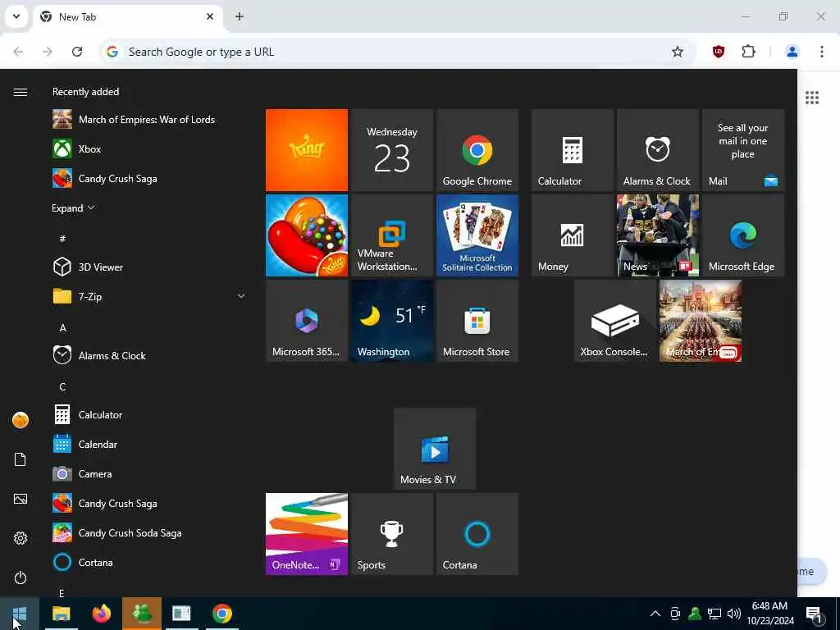Viewport: 840px width, 630px height.
Task: Open Movies & TV tile
Action: pos(435,449)
